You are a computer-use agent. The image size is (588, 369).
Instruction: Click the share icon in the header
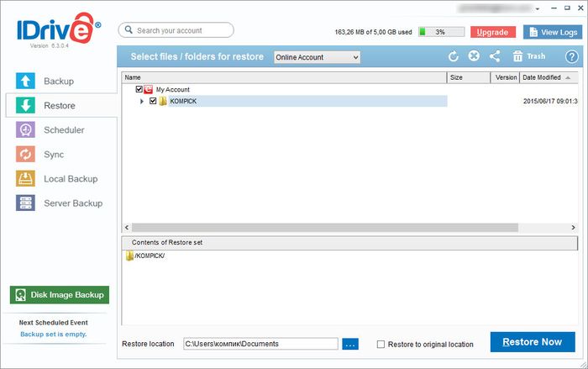coord(494,56)
